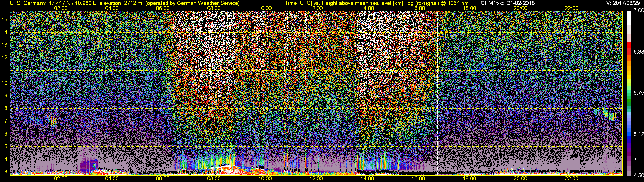644x182 pixels.
Task: Click the blue segment of the colorbar
Action: tap(629, 138)
